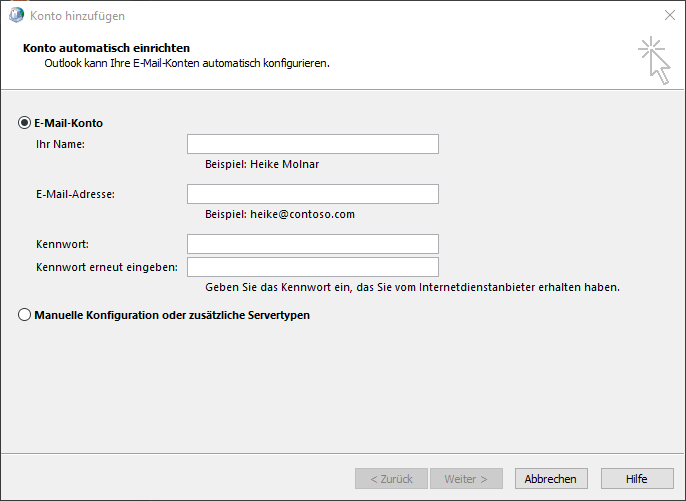
Task: Click the 'Konto automatisch einrichten' heading
Action: tap(106, 47)
